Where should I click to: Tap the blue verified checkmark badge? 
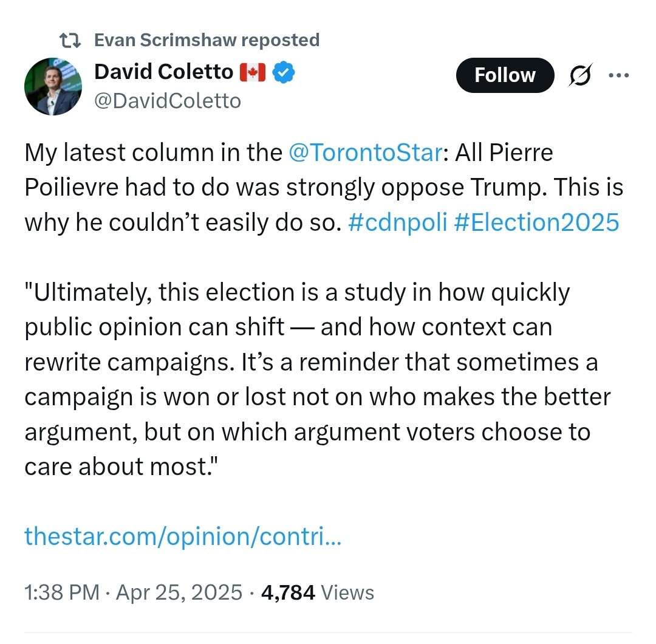pyautogui.click(x=283, y=73)
